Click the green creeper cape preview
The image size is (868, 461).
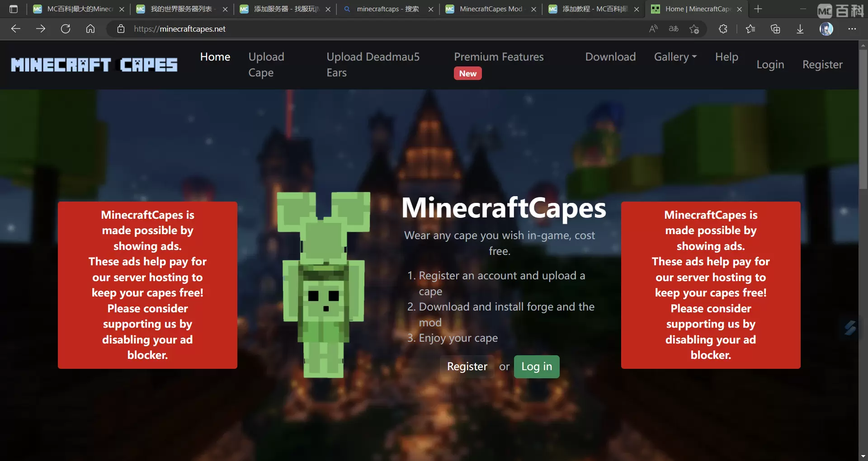tap(324, 285)
